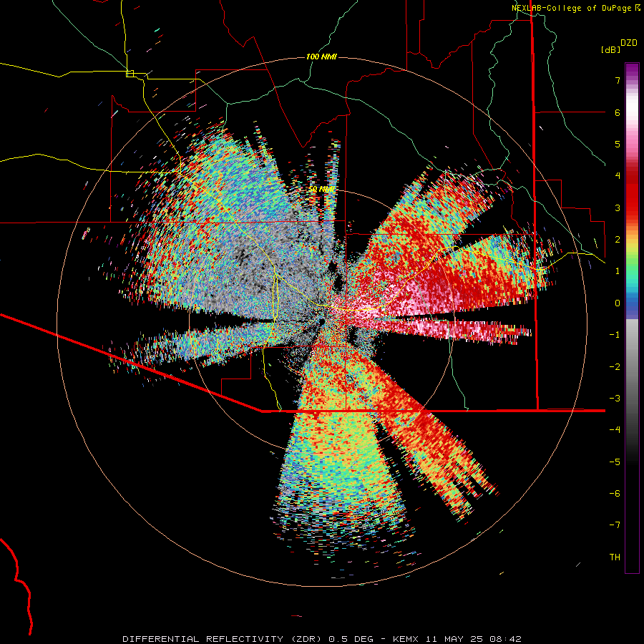Viewport: 644px width, 644px height.
Task: Click the 11 MAY 25 date text
Action: [454, 639]
